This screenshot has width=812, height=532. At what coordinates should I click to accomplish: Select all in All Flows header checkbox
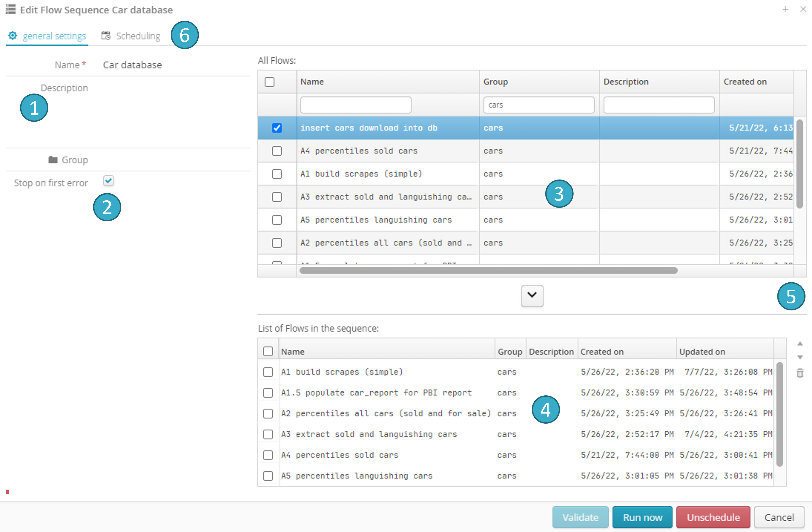pyautogui.click(x=270, y=82)
